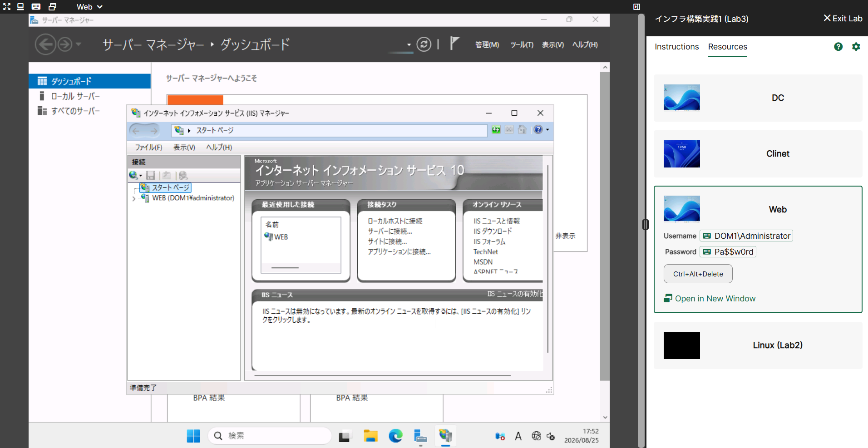Click サイトに接続... link
The height and width of the screenshot is (448, 868).
[x=387, y=241]
